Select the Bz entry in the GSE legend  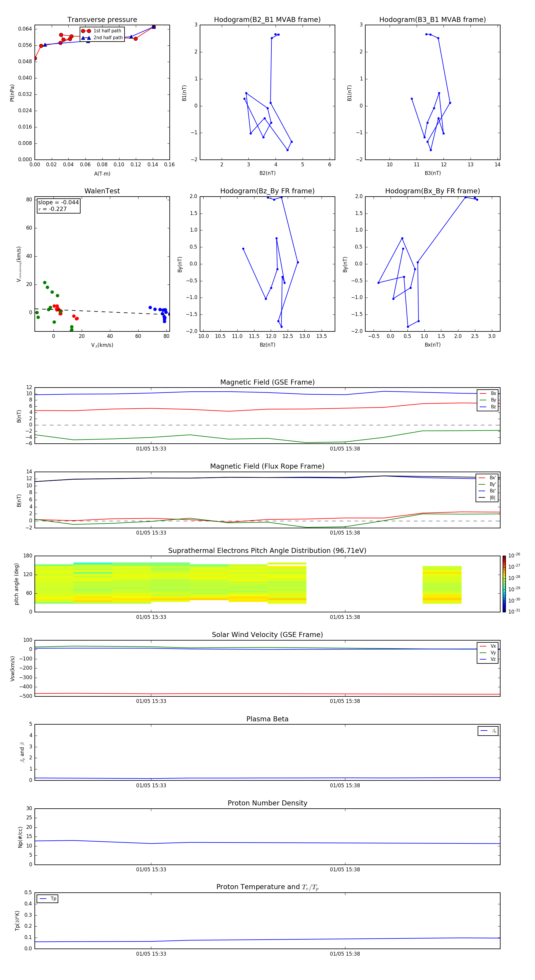click(x=488, y=407)
